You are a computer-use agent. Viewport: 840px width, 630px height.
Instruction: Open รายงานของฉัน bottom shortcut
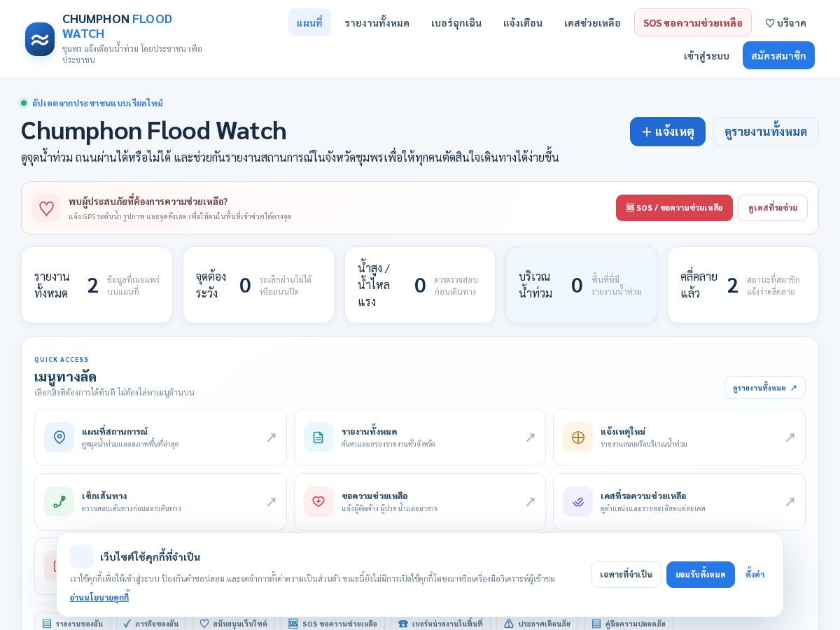coord(72,623)
